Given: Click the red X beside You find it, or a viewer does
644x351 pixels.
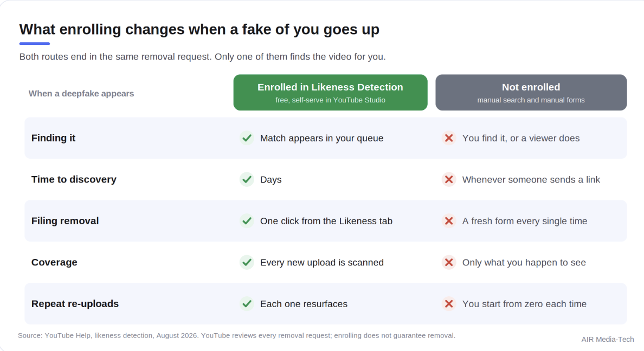Looking at the screenshot, I should pyautogui.click(x=449, y=138).
